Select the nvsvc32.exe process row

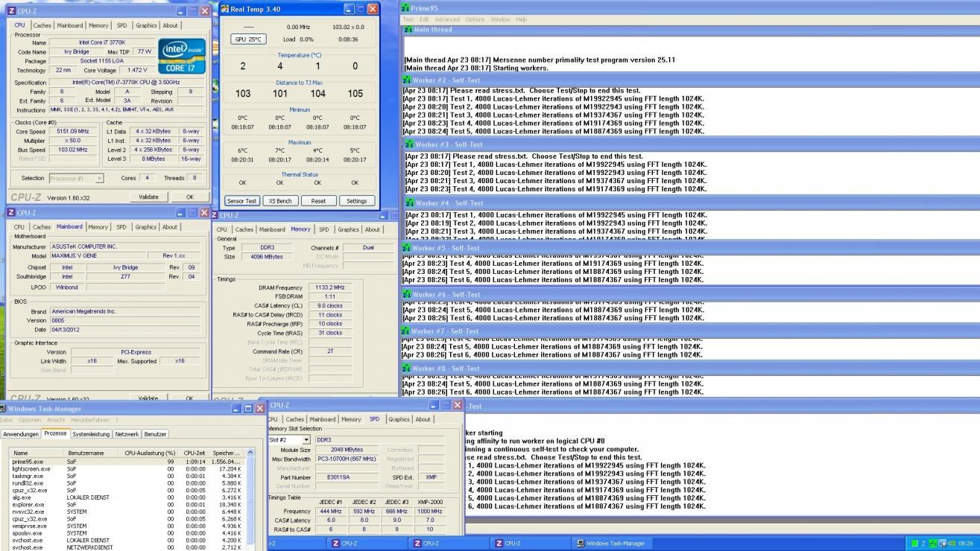[127, 512]
